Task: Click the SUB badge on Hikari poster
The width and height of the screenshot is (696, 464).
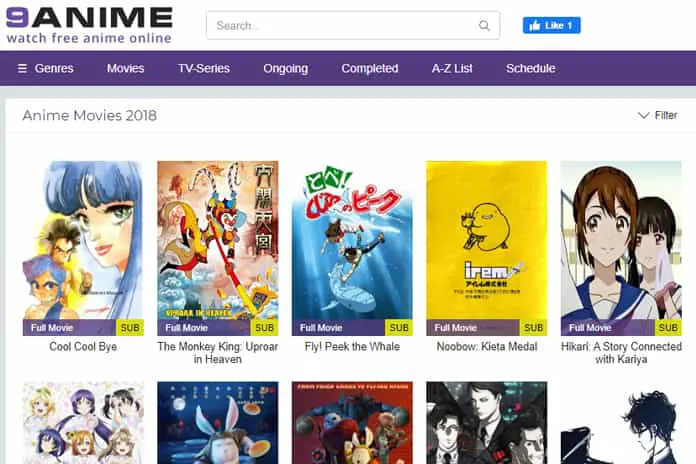Action: (x=668, y=328)
